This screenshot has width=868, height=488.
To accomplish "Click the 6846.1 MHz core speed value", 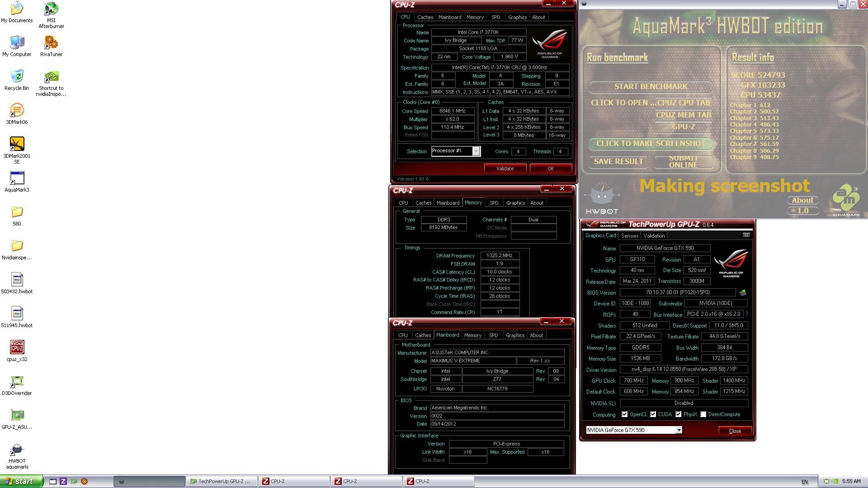I will tap(453, 111).
